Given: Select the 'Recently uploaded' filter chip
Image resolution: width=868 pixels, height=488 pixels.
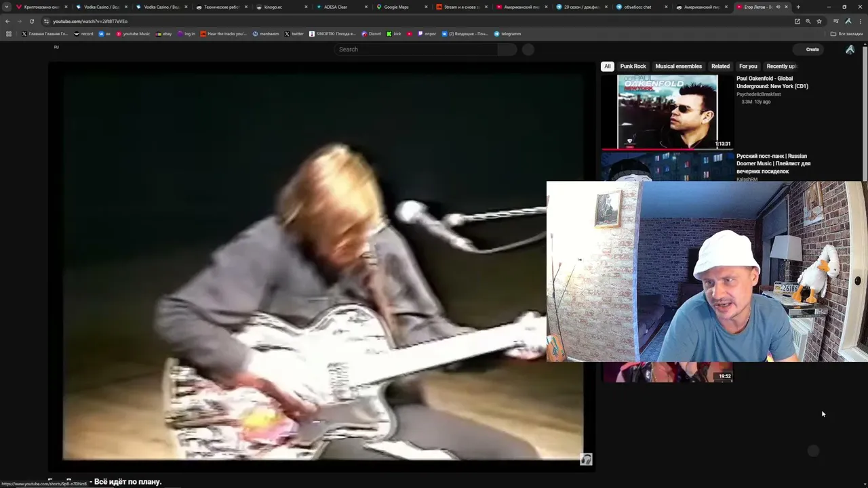Looking at the screenshot, I should [781, 66].
